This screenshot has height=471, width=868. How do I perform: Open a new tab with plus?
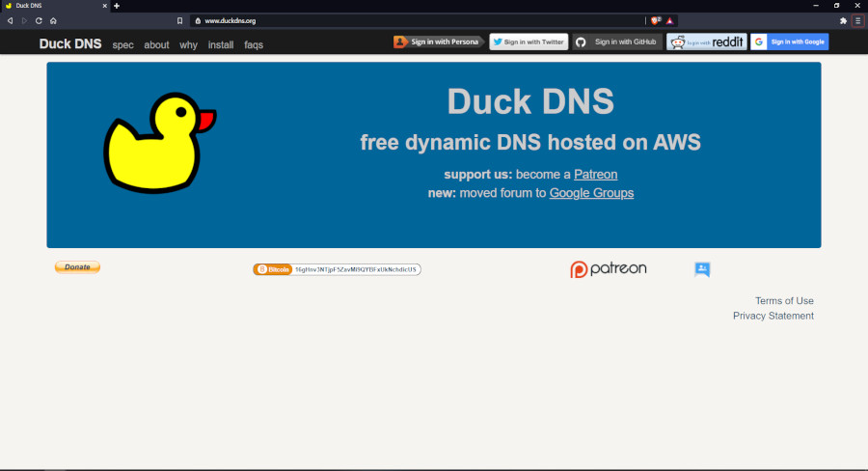117,6
